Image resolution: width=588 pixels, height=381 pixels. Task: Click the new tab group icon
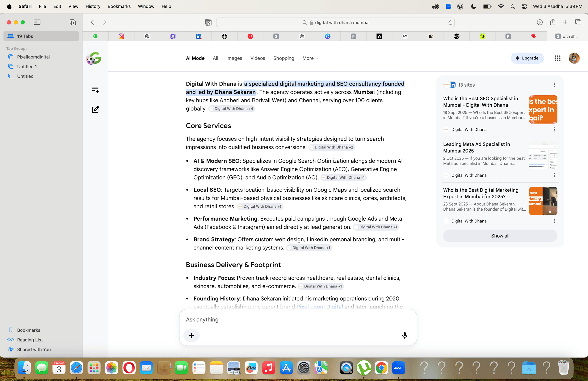(73, 22)
